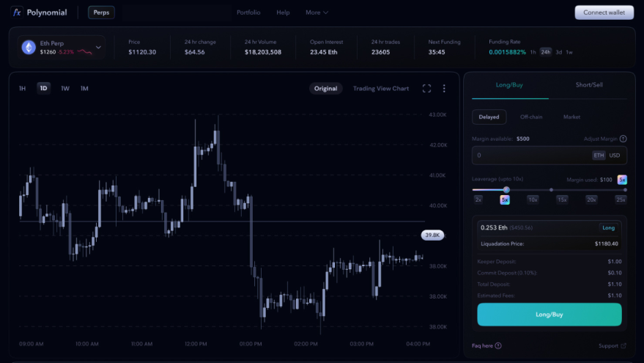Screen dimensions: 644x363
Task: Click the 23.45 Eth open interest value
Action: coord(324,52)
